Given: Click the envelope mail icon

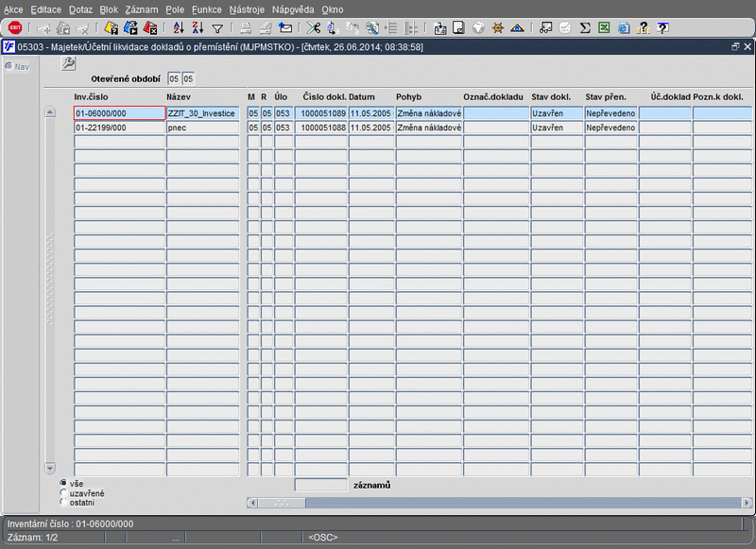Looking at the screenshot, I should pos(285,28).
